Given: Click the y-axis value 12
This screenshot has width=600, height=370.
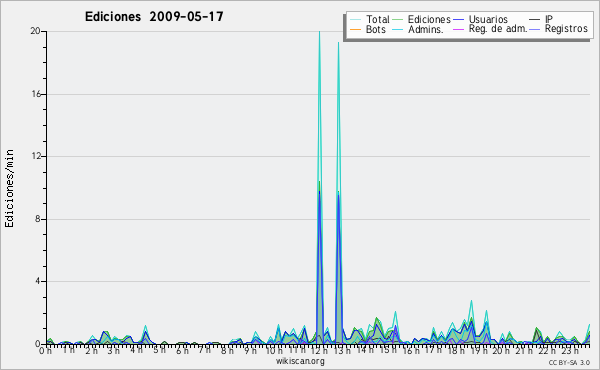Looking at the screenshot, I should pos(35,156).
